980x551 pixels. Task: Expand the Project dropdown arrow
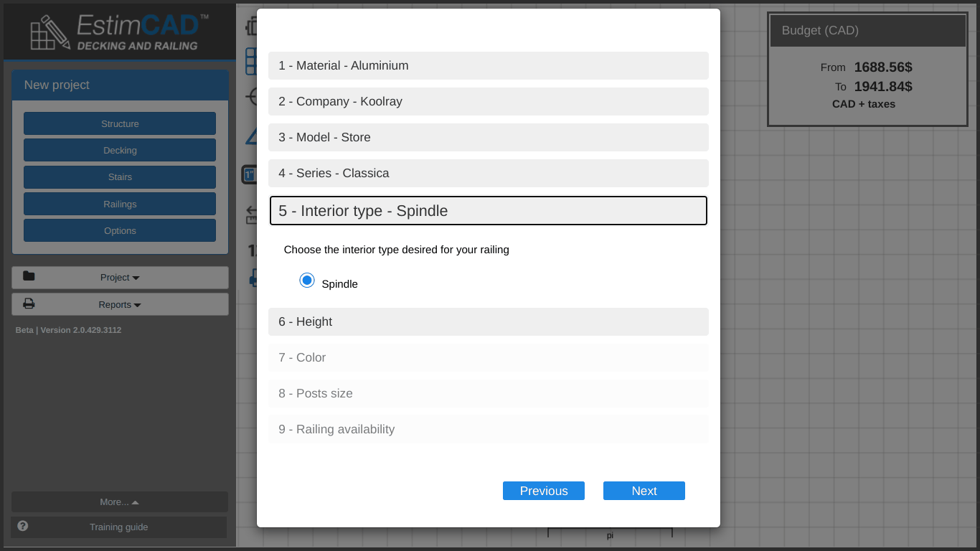[x=136, y=278]
